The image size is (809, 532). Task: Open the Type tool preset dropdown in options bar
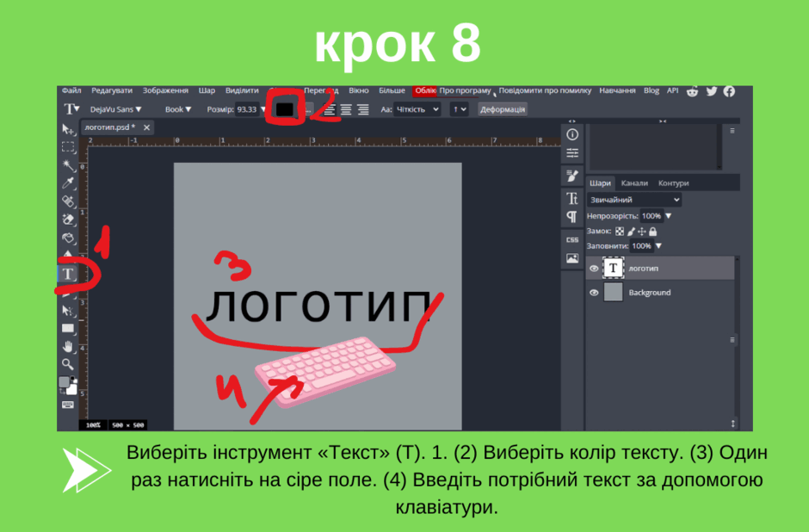(x=71, y=109)
